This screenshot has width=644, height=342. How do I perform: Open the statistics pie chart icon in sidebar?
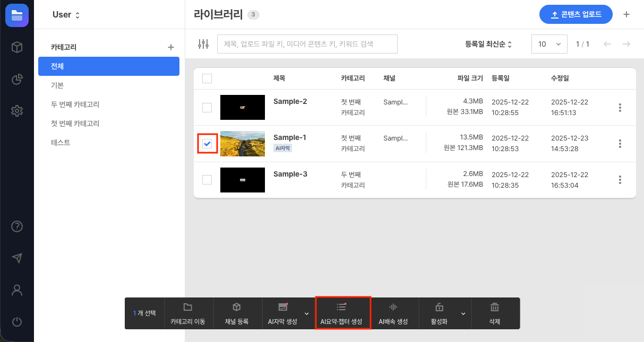[16, 79]
